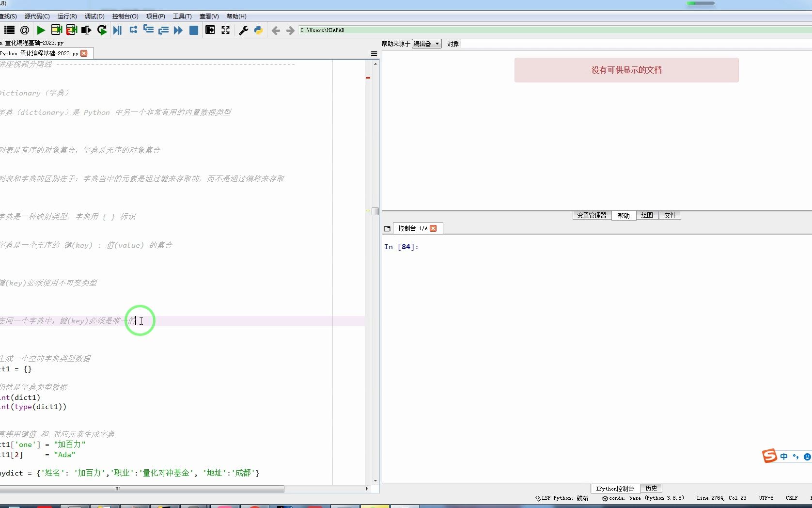Select the IPython控制台 tab
Screen dimensions: 812x508
pyautogui.click(x=615, y=489)
